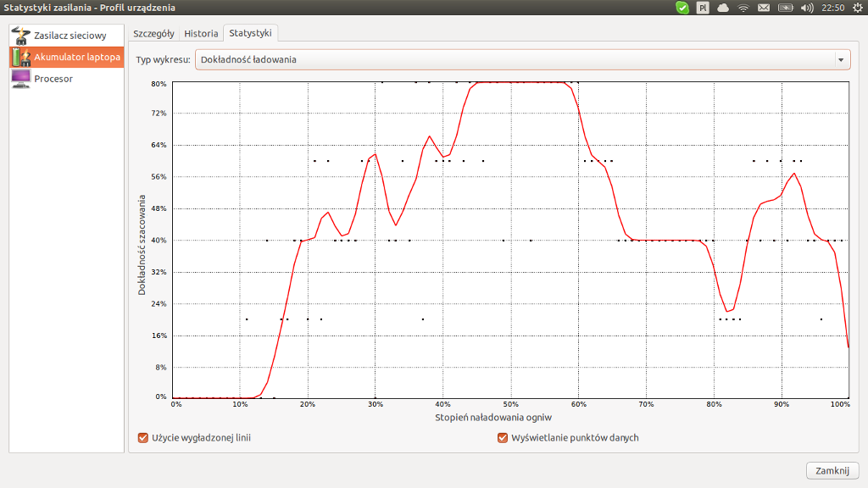Open the green checkmark indicator in top panel
This screenshot has height=488, width=868.
click(x=682, y=8)
